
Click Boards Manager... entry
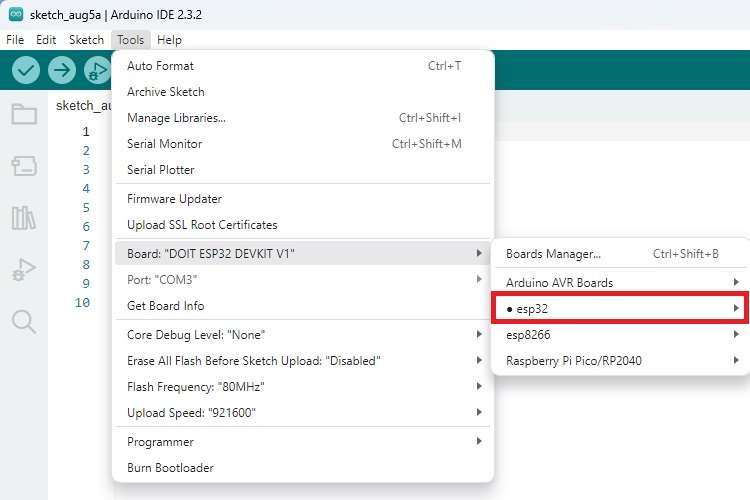tap(620, 254)
